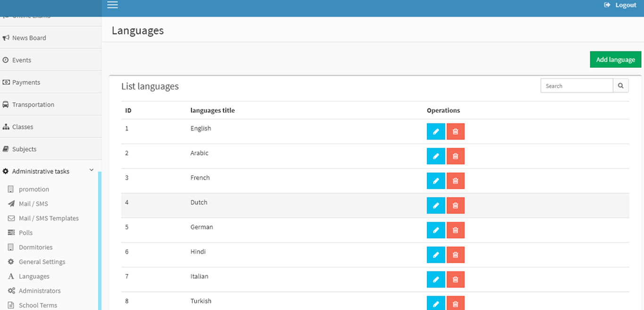This screenshot has width=644, height=310.
Task: Select the English language name
Action: [201, 128]
